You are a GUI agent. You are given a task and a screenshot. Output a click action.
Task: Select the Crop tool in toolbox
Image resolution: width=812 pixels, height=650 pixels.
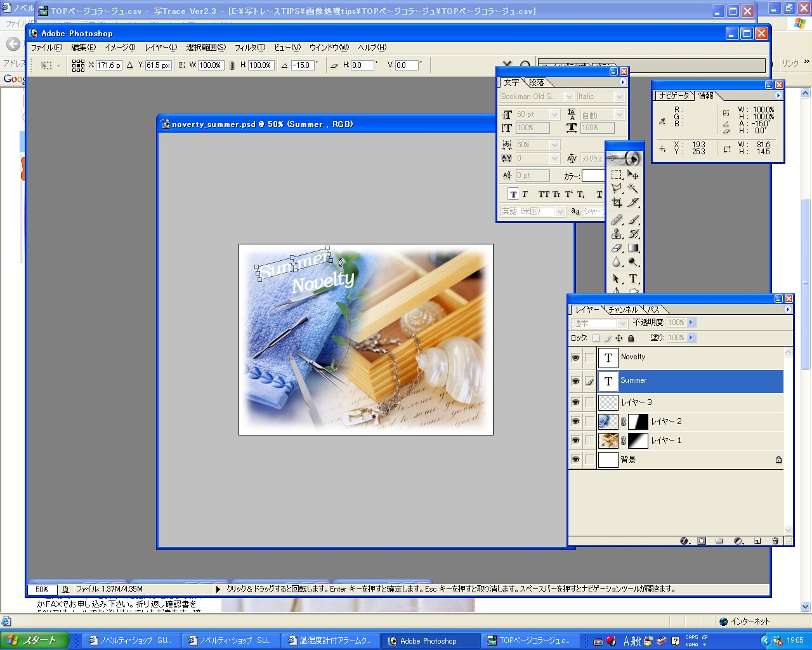pyautogui.click(x=617, y=203)
